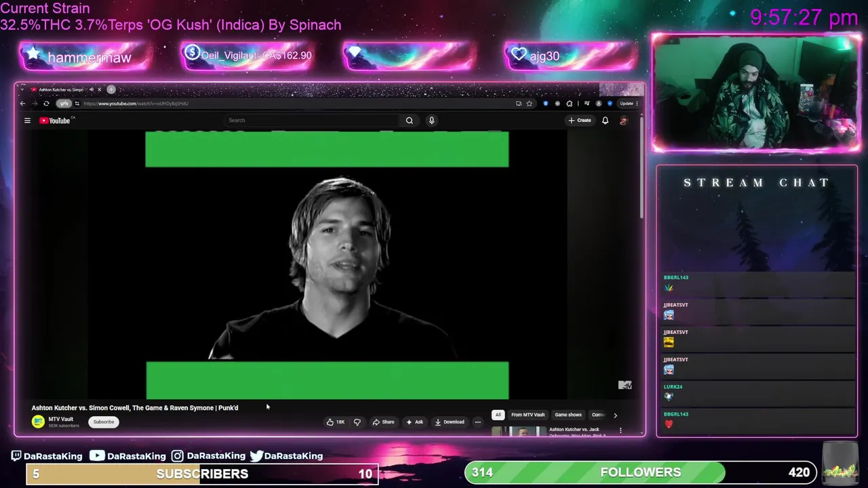This screenshot has width=868, height=488.
Task: Click the FOLLOWERS progress bar
Action: pos(640,472)
